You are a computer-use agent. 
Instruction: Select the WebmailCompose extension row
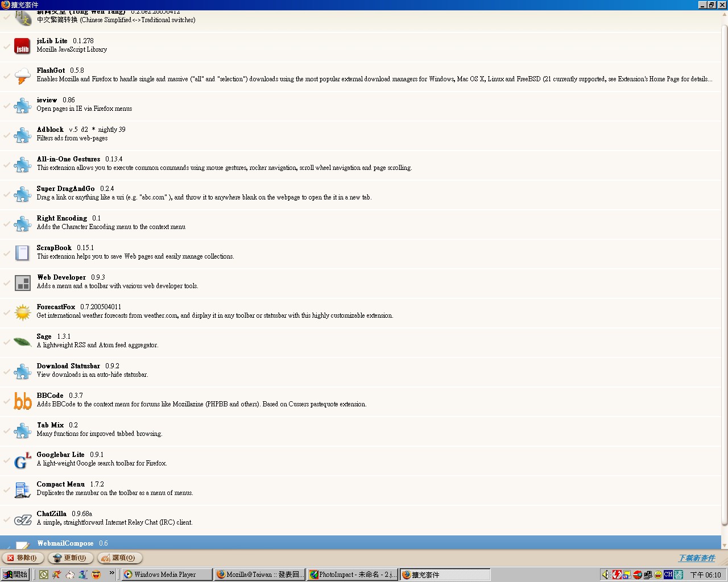[341, 543]
